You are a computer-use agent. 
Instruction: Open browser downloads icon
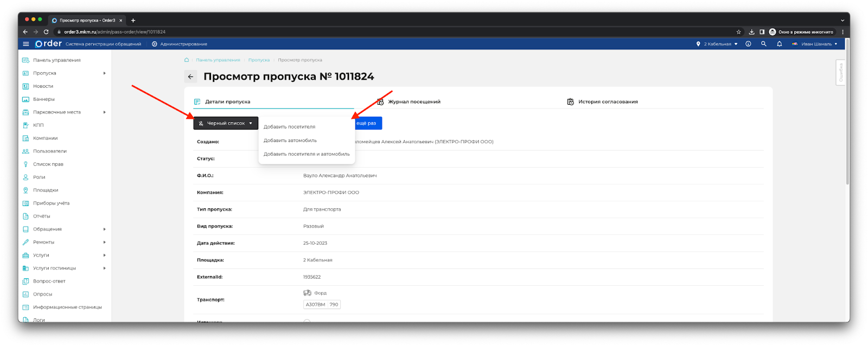(x=751, y=32)
